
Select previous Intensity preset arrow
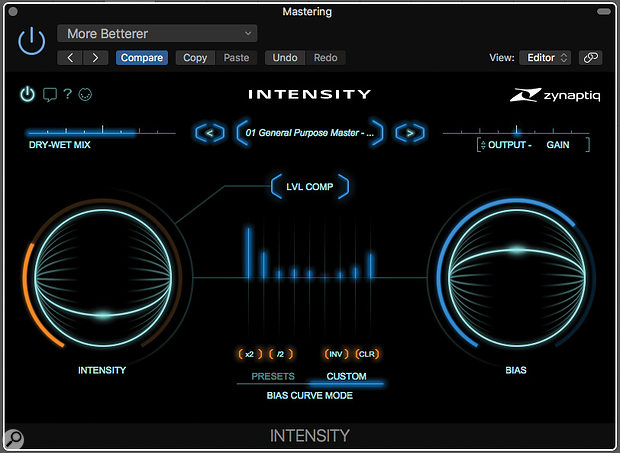[210, 133]
